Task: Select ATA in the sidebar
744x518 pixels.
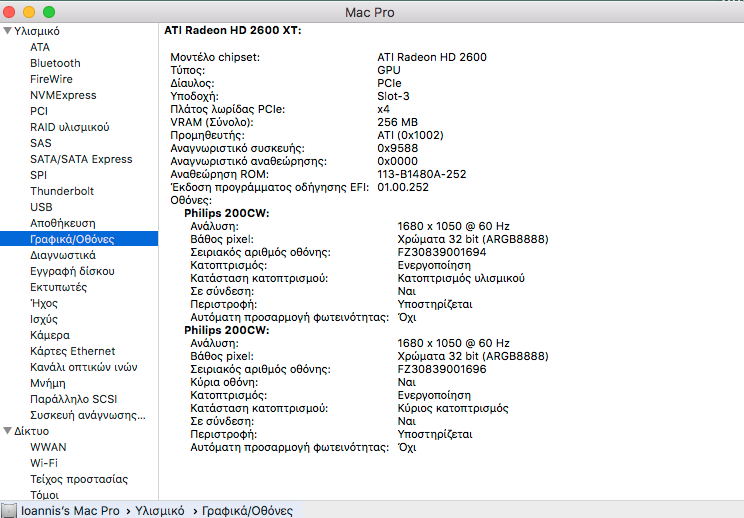Action: tap(40, 47)
